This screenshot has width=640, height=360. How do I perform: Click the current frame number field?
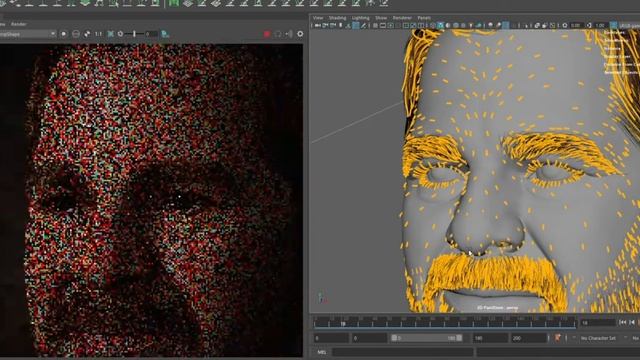pos(598,322)
